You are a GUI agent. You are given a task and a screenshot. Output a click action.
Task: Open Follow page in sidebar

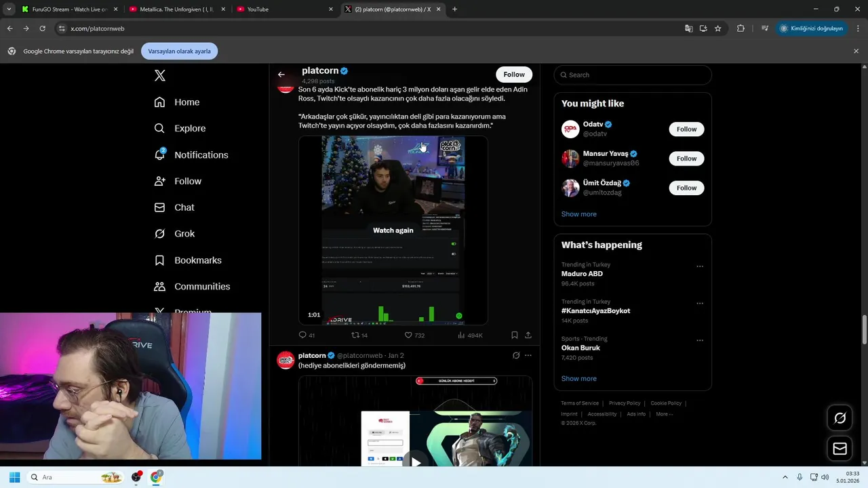[x=178, y=181]
